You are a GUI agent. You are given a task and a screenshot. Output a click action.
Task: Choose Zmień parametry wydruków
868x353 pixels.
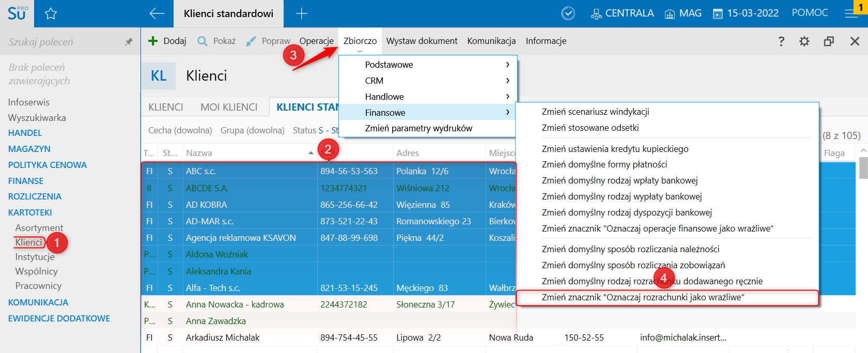(x=428, y=128)
